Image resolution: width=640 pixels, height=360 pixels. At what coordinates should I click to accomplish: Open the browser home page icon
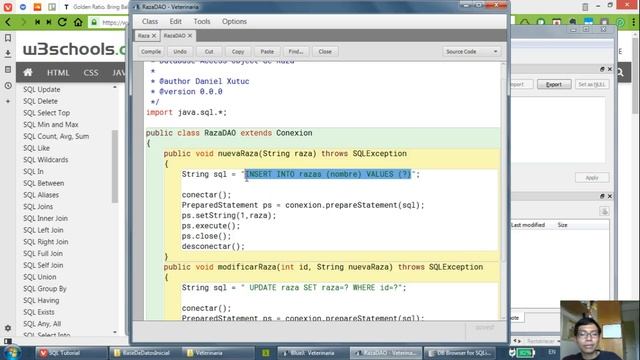78,22
